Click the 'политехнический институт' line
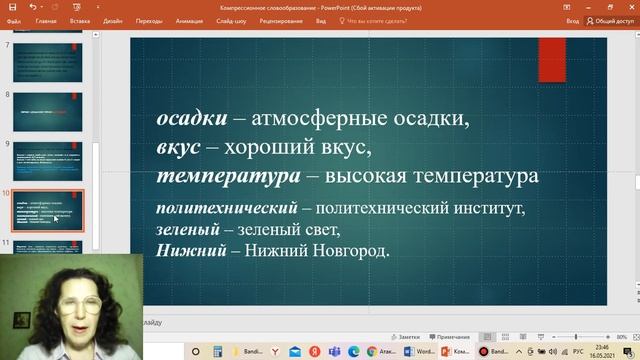 coord(341,208)
